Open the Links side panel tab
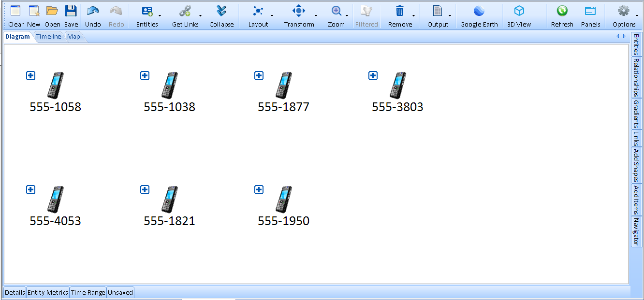 coord(636,139)
